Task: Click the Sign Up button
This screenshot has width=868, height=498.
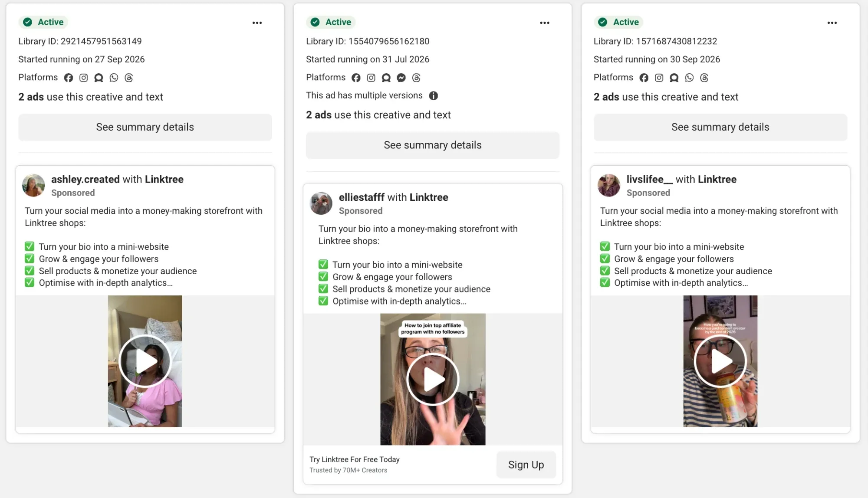Action: tap(526, 465)
